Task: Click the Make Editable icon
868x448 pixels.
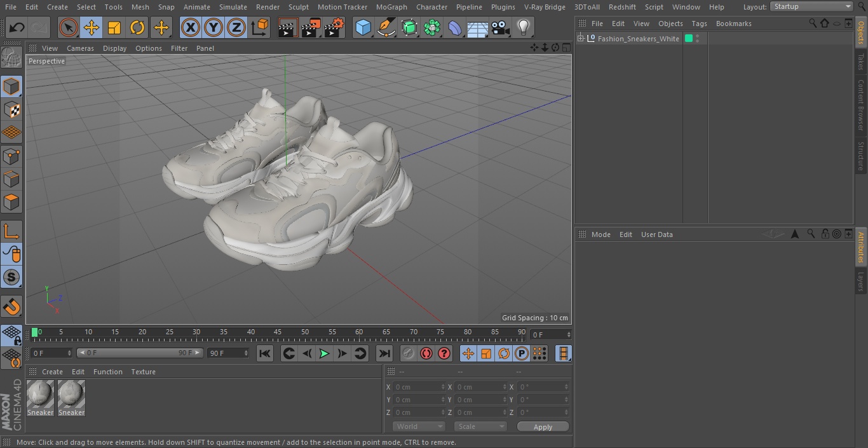Action: (11, 58)
